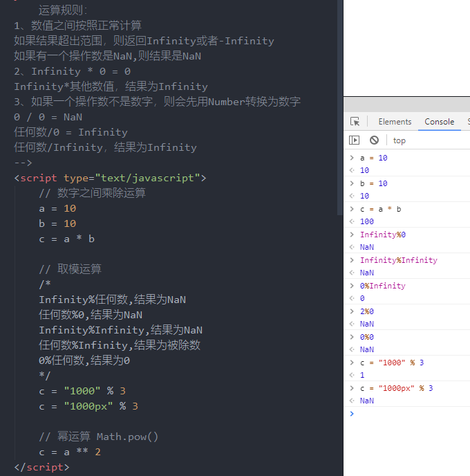Click the line '任何数/Infinity,结果为Infinity'
Screen dimensions: 470x476
105,147
